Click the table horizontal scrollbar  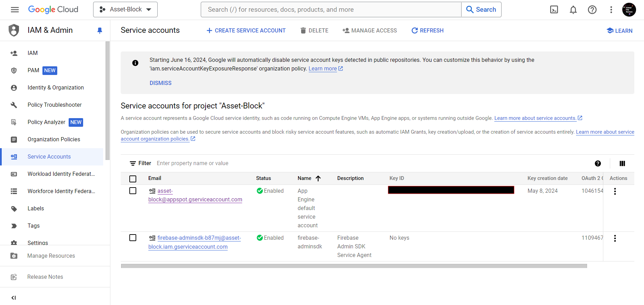click(x=354, y=266)
